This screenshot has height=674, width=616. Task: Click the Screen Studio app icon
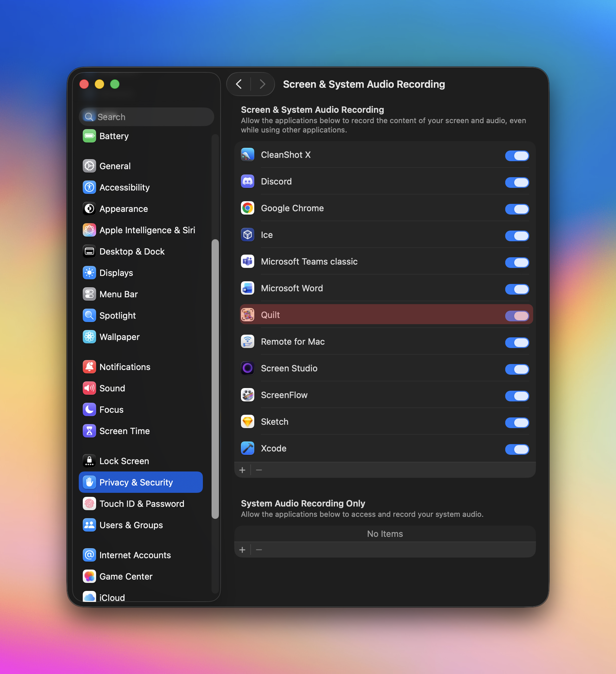248,368
